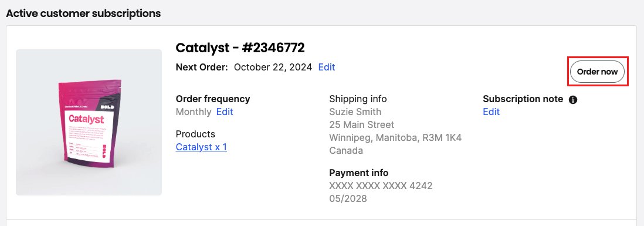Click the card number ending 4242

[381, 185]
